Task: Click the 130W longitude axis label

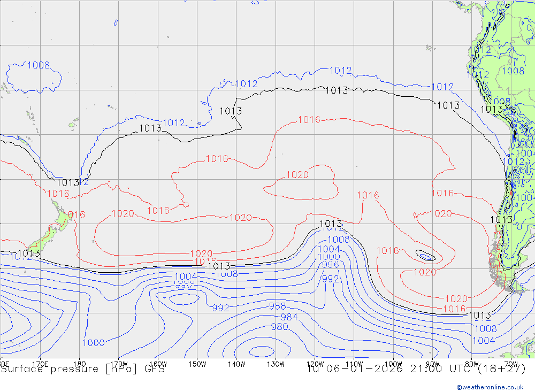Action: point(276,364)
